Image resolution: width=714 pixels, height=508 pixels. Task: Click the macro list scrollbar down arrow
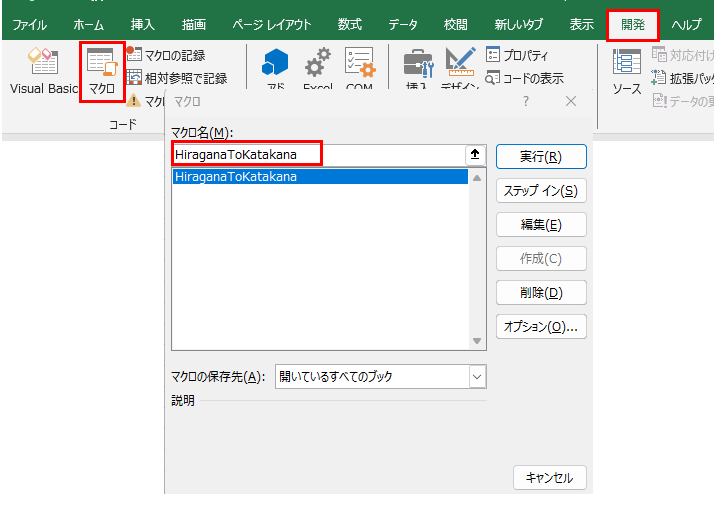[477, 341]
